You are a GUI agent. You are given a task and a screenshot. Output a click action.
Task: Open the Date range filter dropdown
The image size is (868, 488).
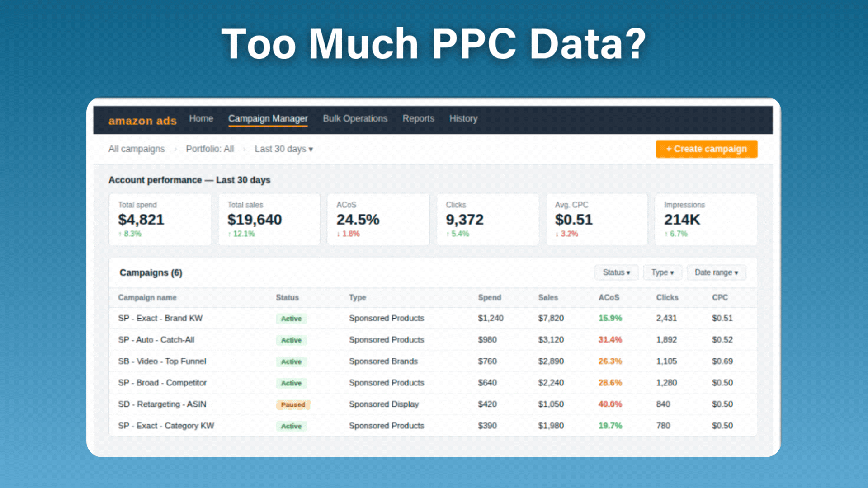716,272
